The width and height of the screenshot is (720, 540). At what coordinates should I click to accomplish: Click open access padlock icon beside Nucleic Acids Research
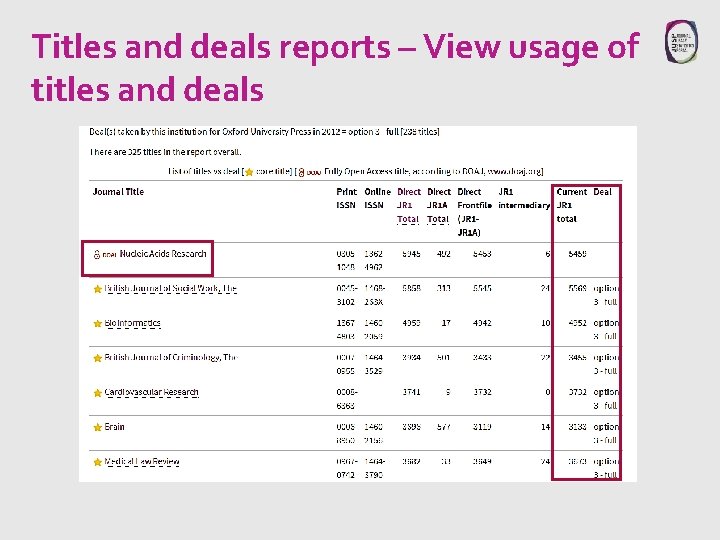click(97, 254)
